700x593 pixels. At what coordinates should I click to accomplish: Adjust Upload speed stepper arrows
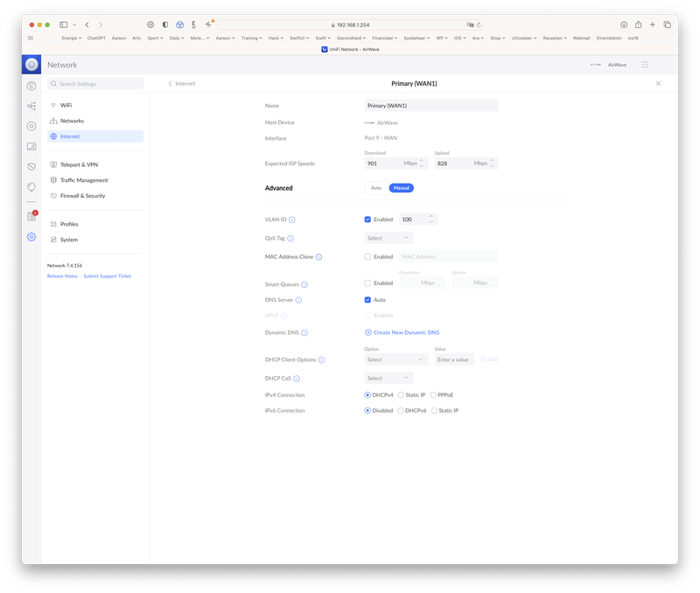[491, 164]
